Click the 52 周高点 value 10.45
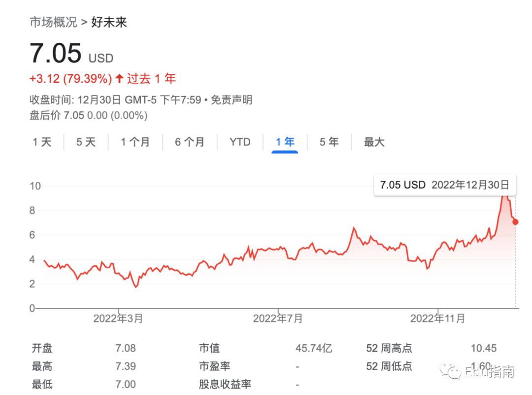 tap(484, 348)
